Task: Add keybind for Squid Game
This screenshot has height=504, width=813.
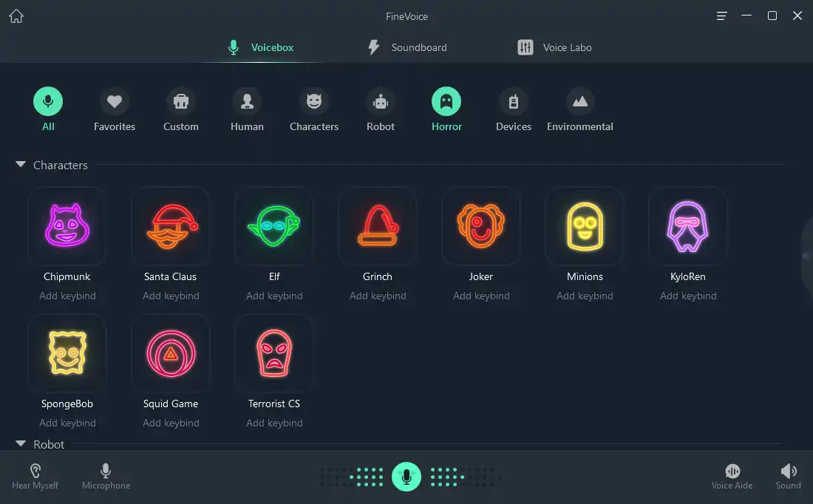Action: 171,423
